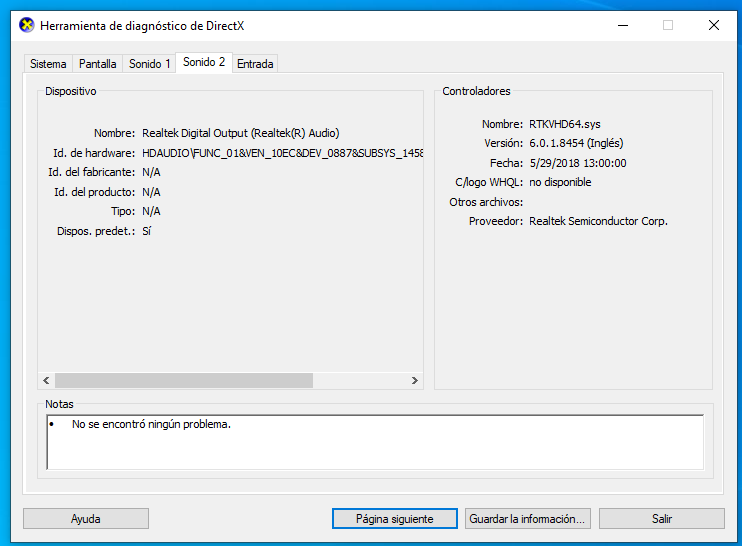Click the note No se encontró ningún problema
The width and height of the screenshot is (742, 546).
151,424
